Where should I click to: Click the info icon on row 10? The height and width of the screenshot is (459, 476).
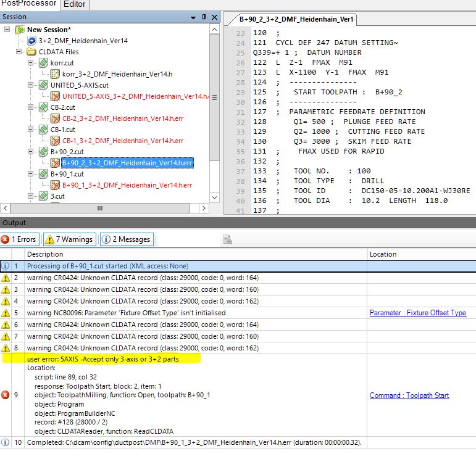click(5, 442)
